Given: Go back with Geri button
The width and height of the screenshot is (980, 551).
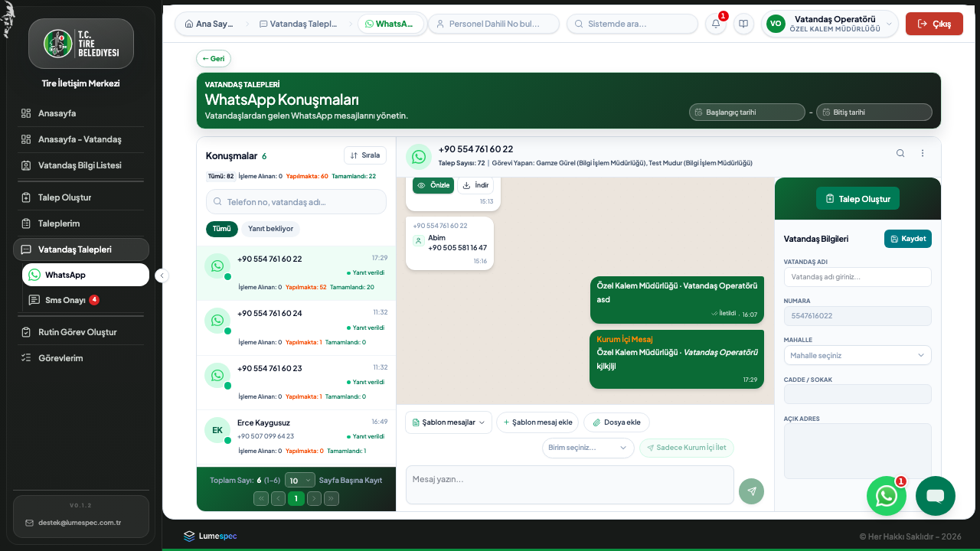Looking at the screenshot, I should pos(214,58).
